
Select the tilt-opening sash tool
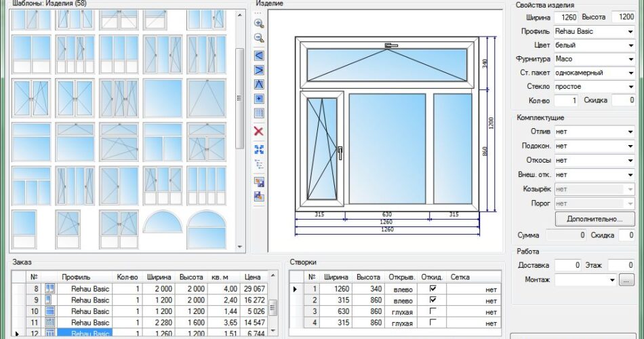pyautogui.click(x=258, y=85)
